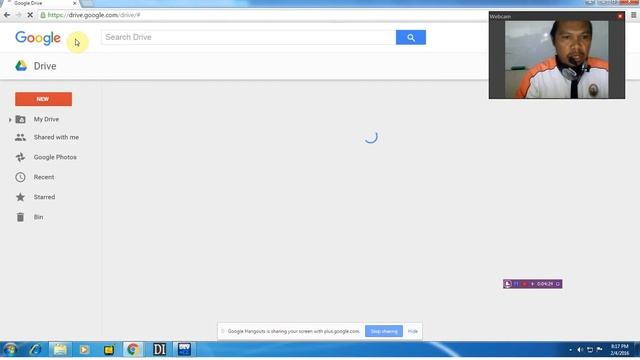Click the Recent clock icon
The width and height of the screenshot is (640, 360).
tap(20, 177)
